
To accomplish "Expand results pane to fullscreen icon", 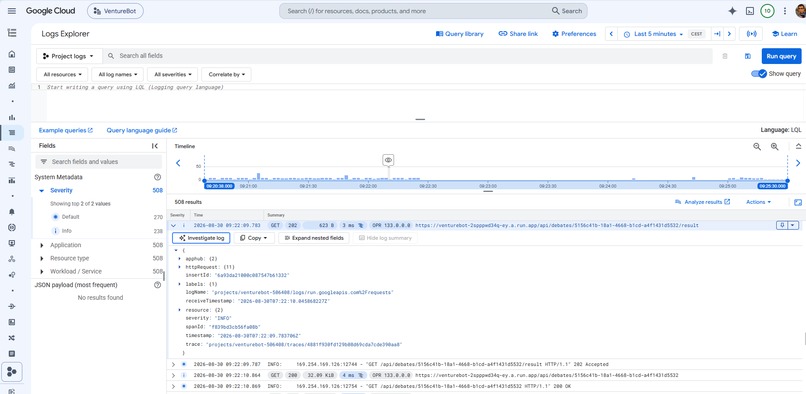I will pyautogui.click(x=798, y=202).
